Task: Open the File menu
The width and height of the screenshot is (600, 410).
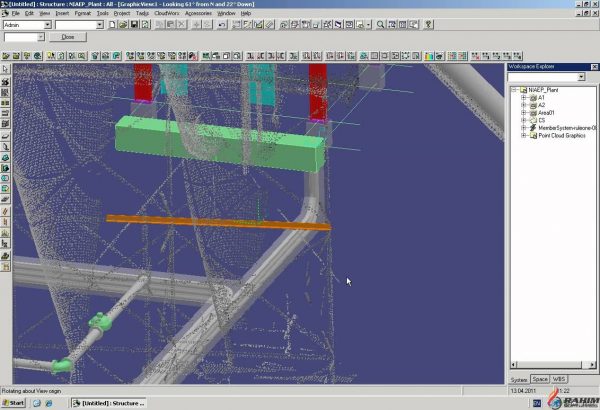Action: coord(15,13)
